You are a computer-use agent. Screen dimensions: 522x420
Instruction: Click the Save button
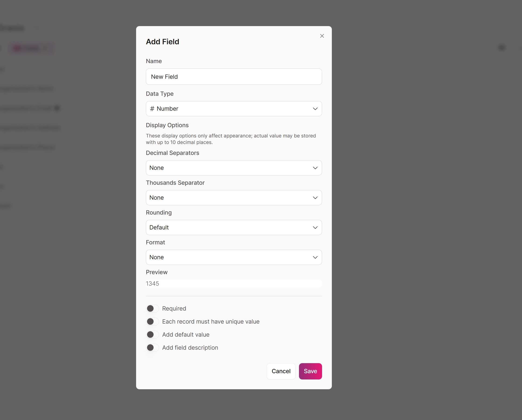pos(310,371)
